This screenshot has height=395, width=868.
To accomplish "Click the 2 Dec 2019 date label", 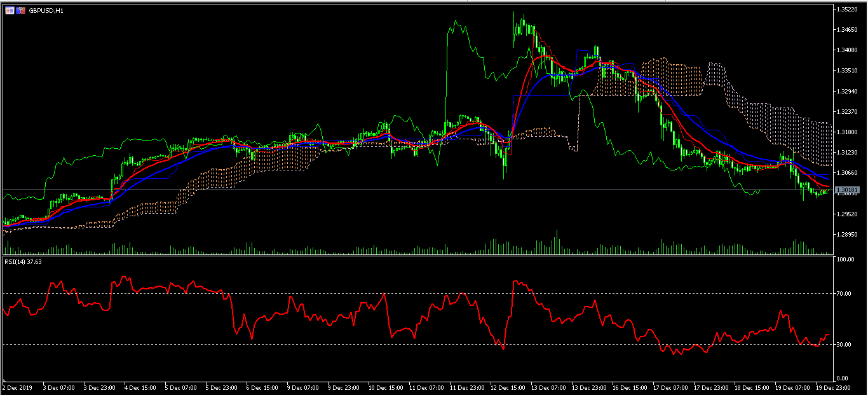I will [x=18, y=387].
